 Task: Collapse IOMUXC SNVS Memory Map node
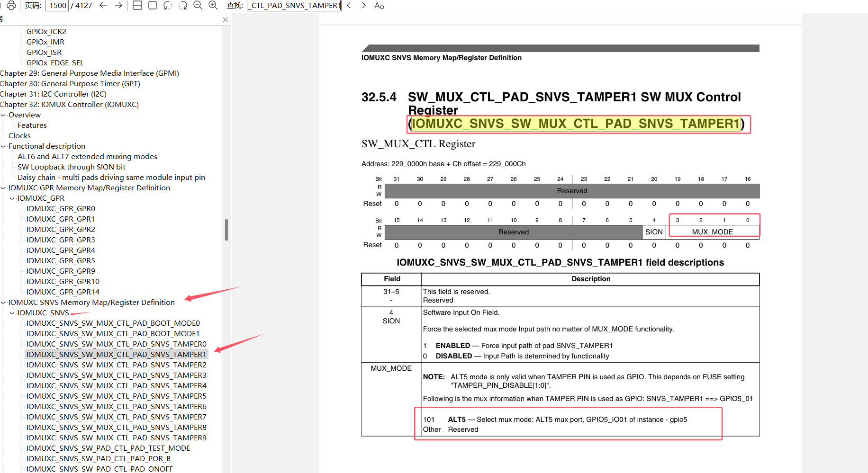click(x=3, y=303)
